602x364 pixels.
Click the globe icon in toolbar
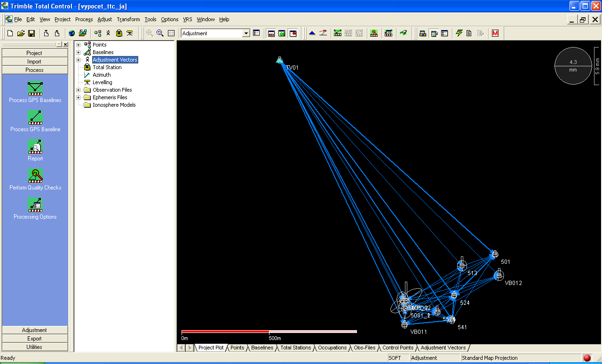(x=71, y=33)
